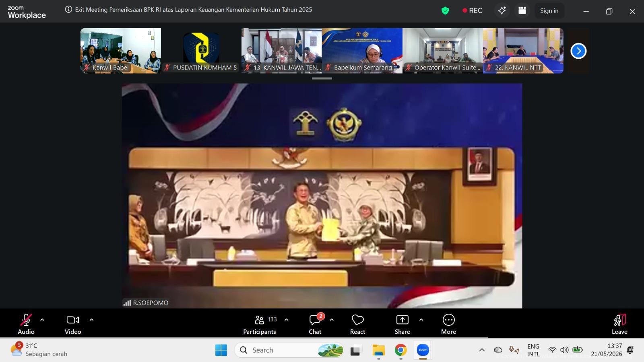Open the weather widget 31°C
The width and height of the screenshot is (644, 362).
pyautogui.click(x=39, y=350)
